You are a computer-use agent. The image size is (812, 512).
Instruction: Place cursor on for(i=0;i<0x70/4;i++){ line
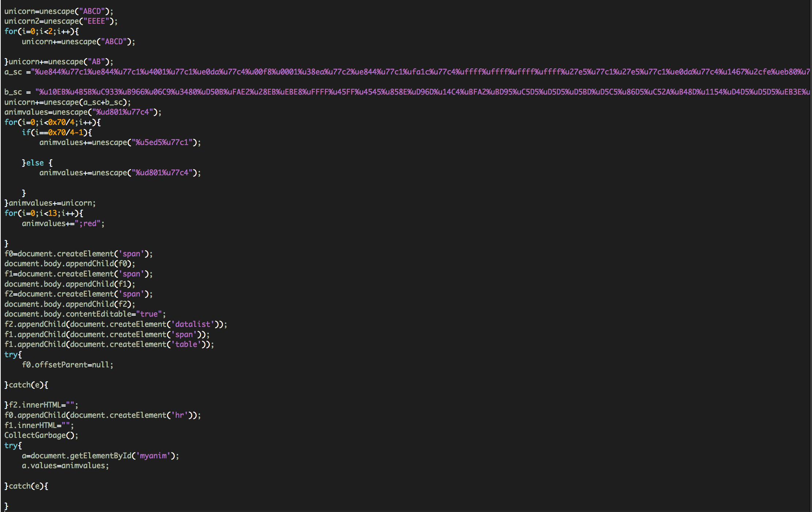pyautogui.click(x=52, y=122)
